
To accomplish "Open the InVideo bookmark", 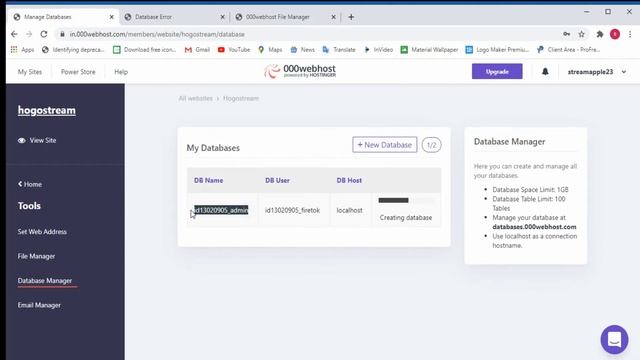I will [378, 50].
